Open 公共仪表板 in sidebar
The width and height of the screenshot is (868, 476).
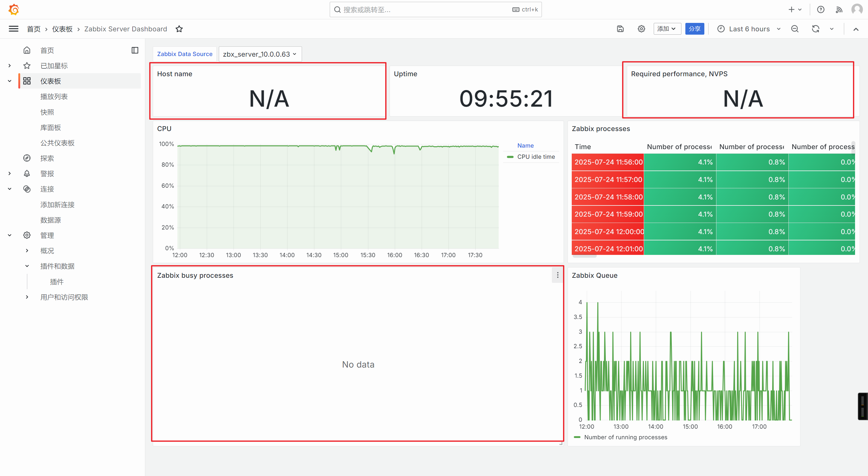pyautogui.click(x=57, y=143)
